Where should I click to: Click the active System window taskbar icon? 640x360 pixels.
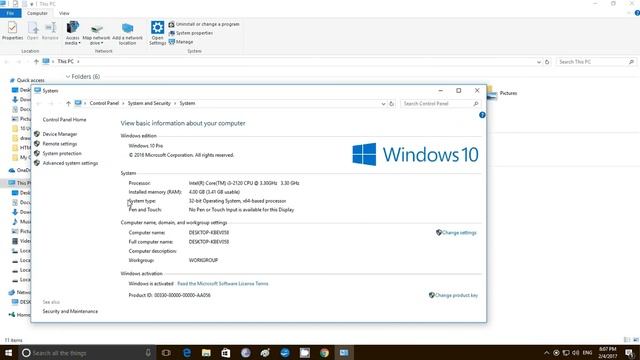click(344, 353)
